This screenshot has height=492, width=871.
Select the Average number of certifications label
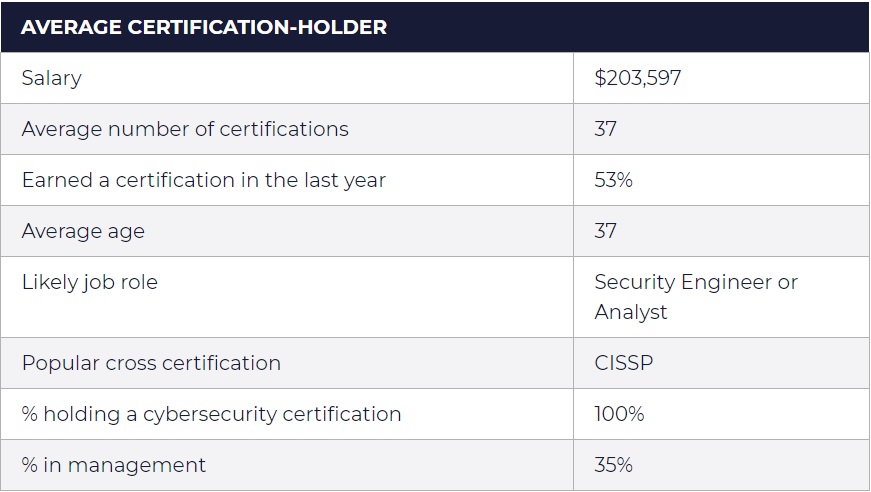[x=185, y=129]
